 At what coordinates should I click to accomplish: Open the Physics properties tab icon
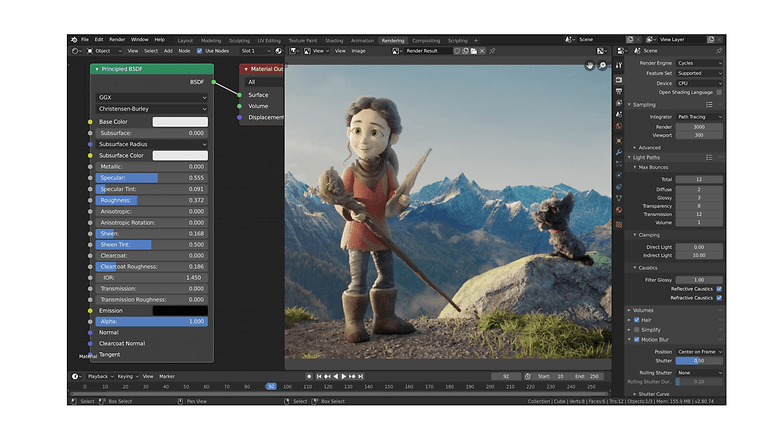619,175
